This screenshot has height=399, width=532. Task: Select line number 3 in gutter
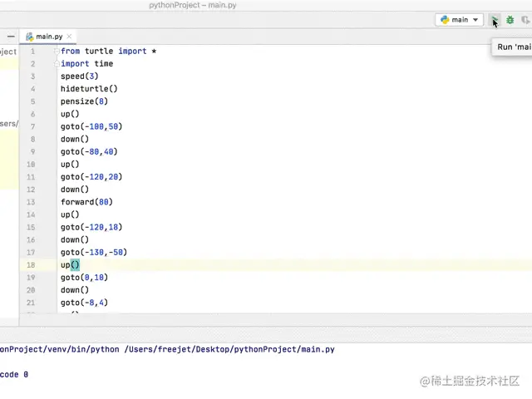click(x=32, y=76)
